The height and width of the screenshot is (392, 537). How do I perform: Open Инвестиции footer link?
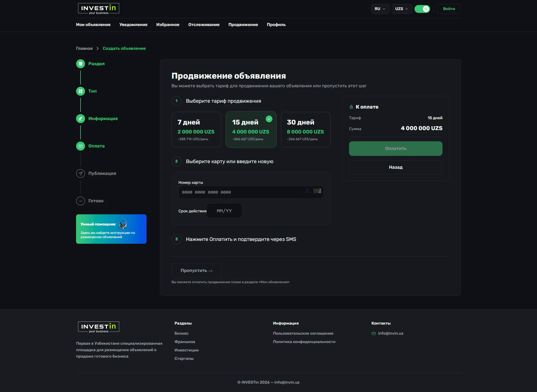pos(187,350)
